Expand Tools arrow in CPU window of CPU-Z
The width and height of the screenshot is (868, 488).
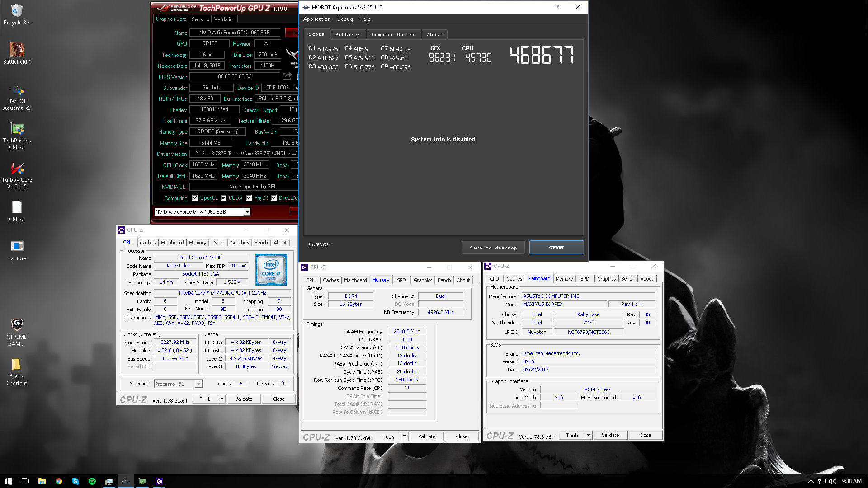[222, 399]
